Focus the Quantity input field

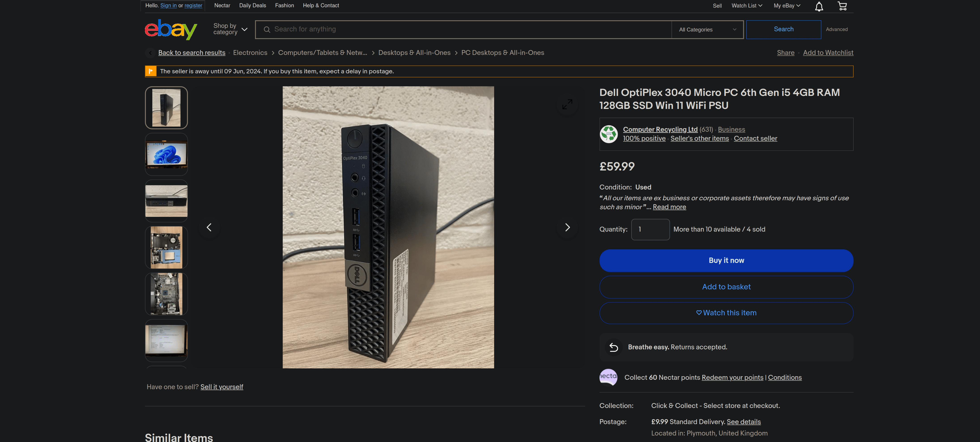point(650,230)
